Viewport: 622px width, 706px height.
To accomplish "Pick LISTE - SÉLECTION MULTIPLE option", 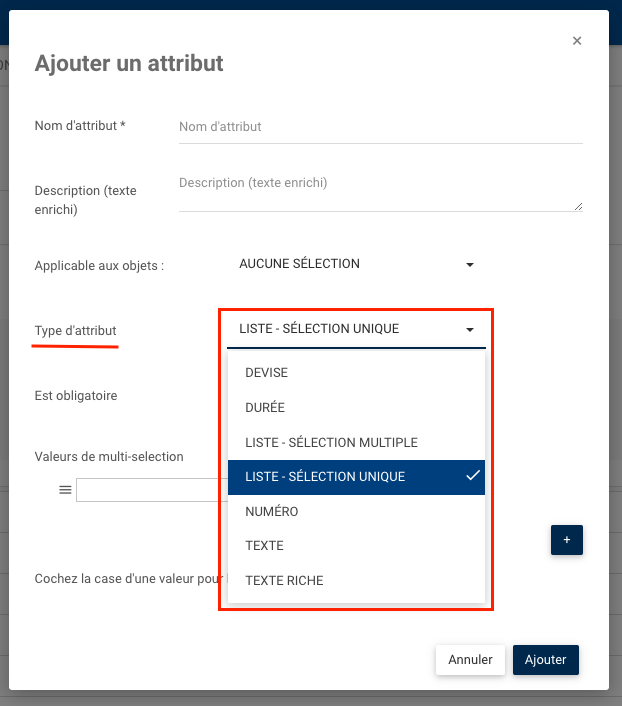I will 331,442.
